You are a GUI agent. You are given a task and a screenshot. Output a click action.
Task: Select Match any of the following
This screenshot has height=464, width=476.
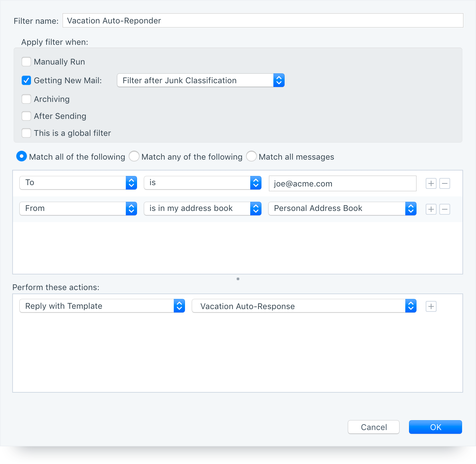(x=134, y=156)
